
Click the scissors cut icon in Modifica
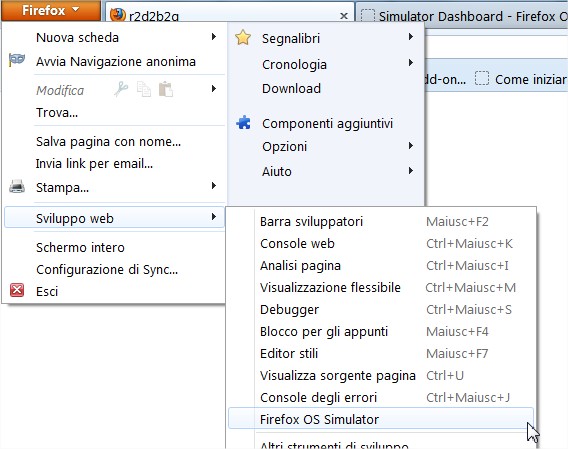pyautogui.click(x=121, y=89)
